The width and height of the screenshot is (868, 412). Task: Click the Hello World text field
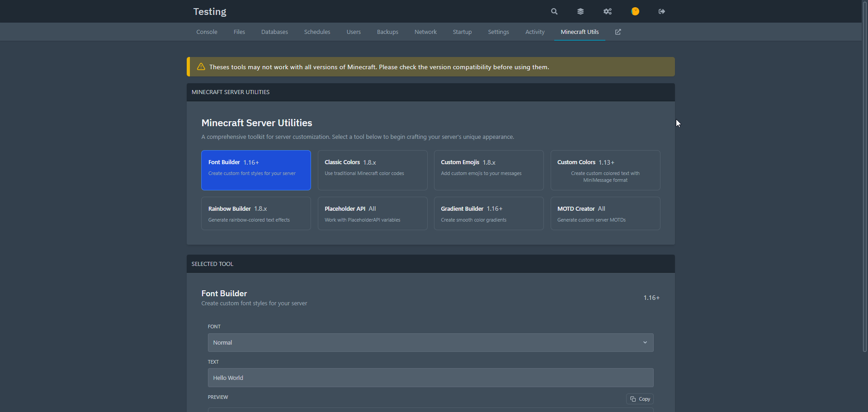[430, 378]
